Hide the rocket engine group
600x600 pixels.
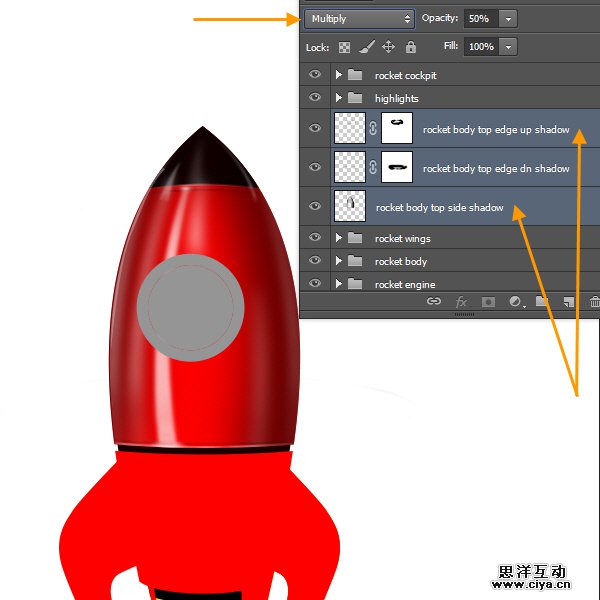[315, 283]
